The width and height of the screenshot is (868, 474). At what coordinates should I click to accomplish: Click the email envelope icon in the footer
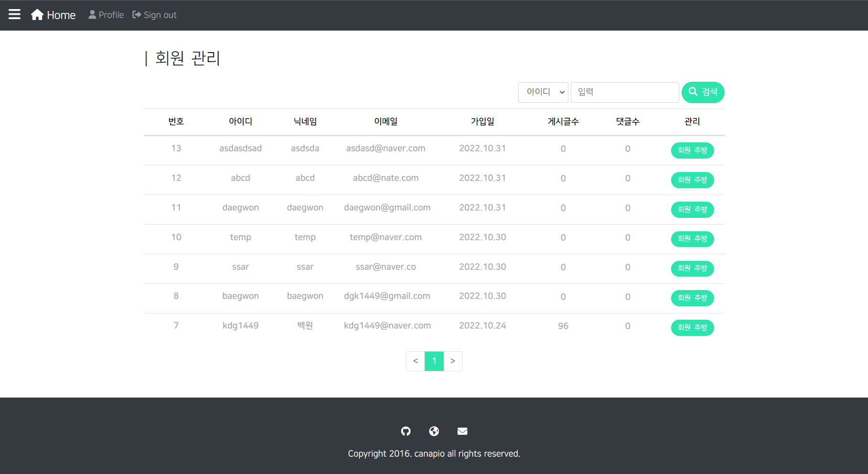(x=462, y=431)
